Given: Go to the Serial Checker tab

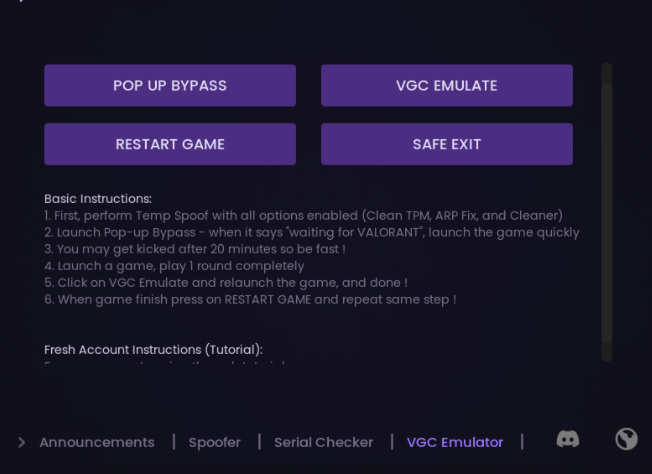Looking at the screenshot, I should click(324, 442).
